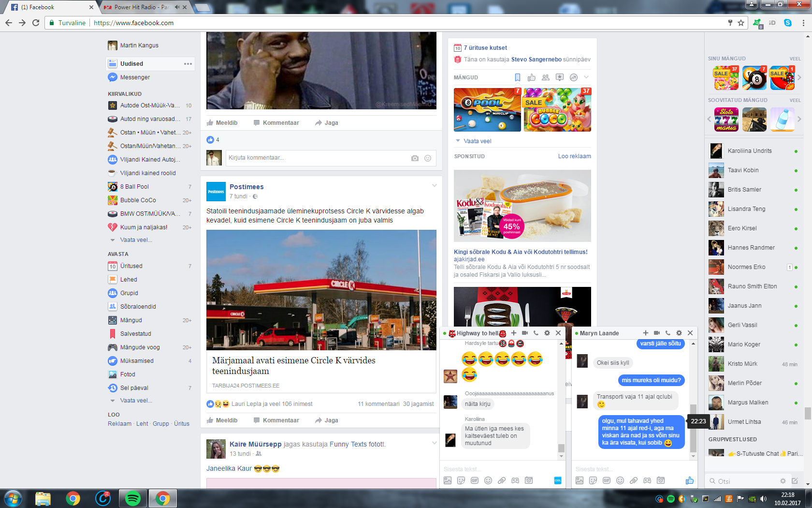This screenshot has height=508, width=812.
Task: Open Spotify from the Windows taskbar
Action: coord(133,498)
